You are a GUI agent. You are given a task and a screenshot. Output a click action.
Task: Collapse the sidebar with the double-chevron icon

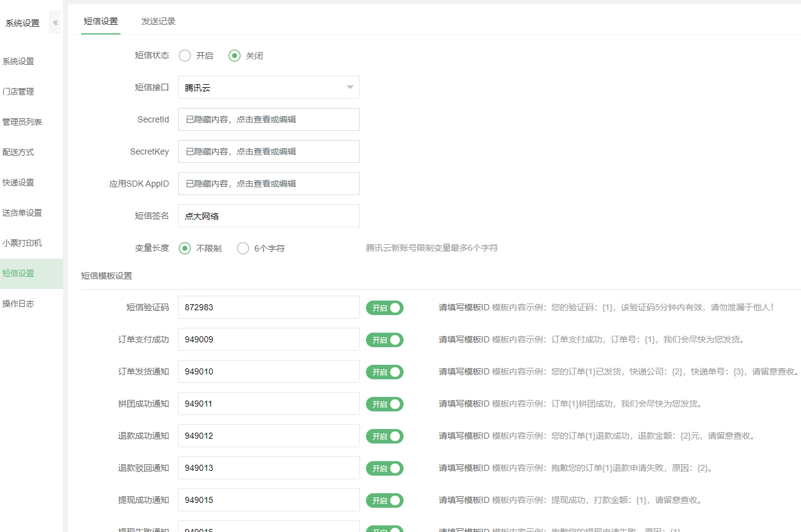(55, 23)
